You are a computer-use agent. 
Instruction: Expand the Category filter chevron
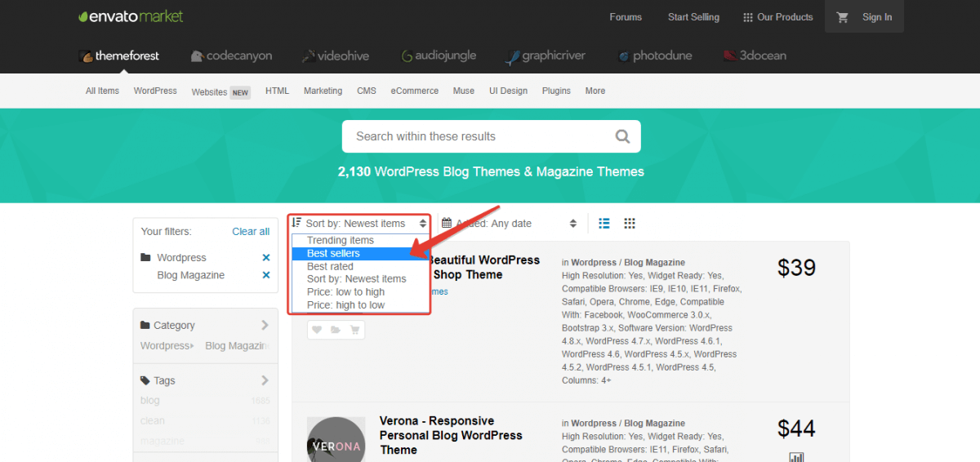click(265, 325)
